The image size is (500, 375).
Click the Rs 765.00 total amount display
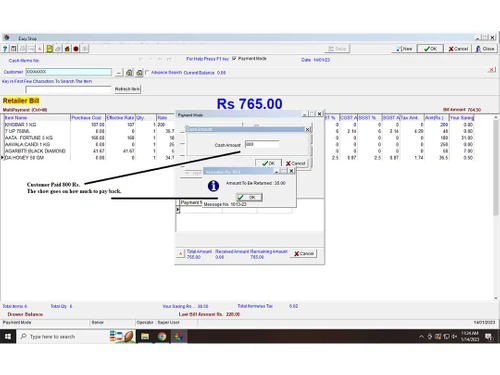pyautogui.click(x=249, y=104)
